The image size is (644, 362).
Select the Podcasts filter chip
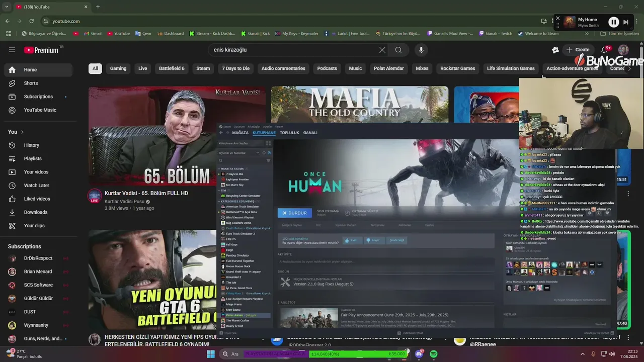tap(327, 68)
